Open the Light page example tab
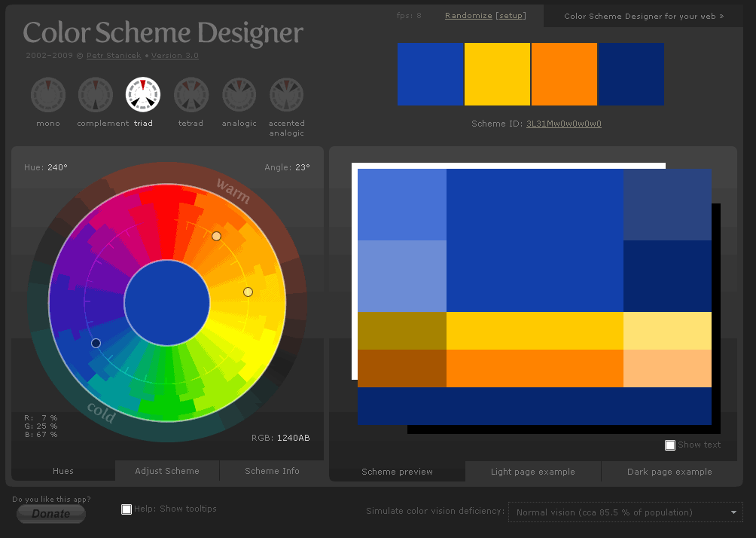Image resolution: width=756 pixels, height=538 pixels. pos(533,472)
